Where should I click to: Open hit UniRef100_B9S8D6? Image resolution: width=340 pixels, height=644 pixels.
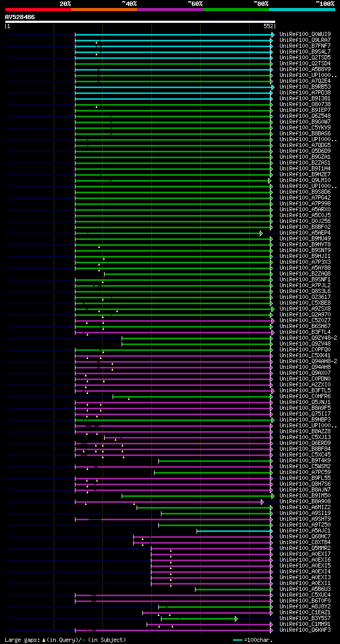click(x=305, y=192)
